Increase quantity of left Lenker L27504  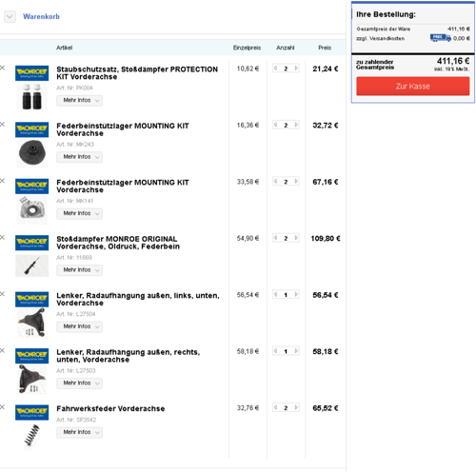[x=296, y=295]
